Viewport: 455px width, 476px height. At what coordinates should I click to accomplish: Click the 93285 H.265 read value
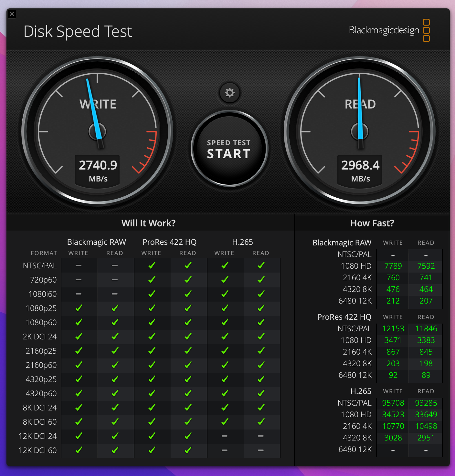coord(426,403)
